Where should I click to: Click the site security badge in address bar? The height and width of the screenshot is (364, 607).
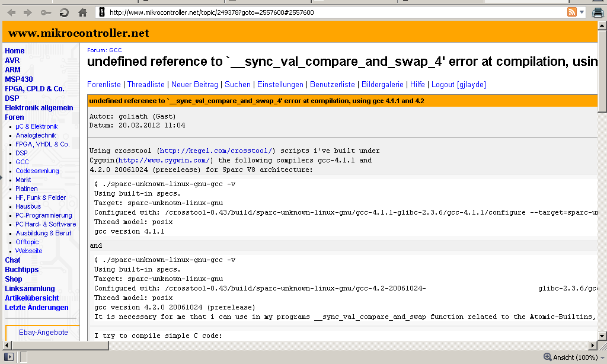pyautogui.click(x=102, y=12)
